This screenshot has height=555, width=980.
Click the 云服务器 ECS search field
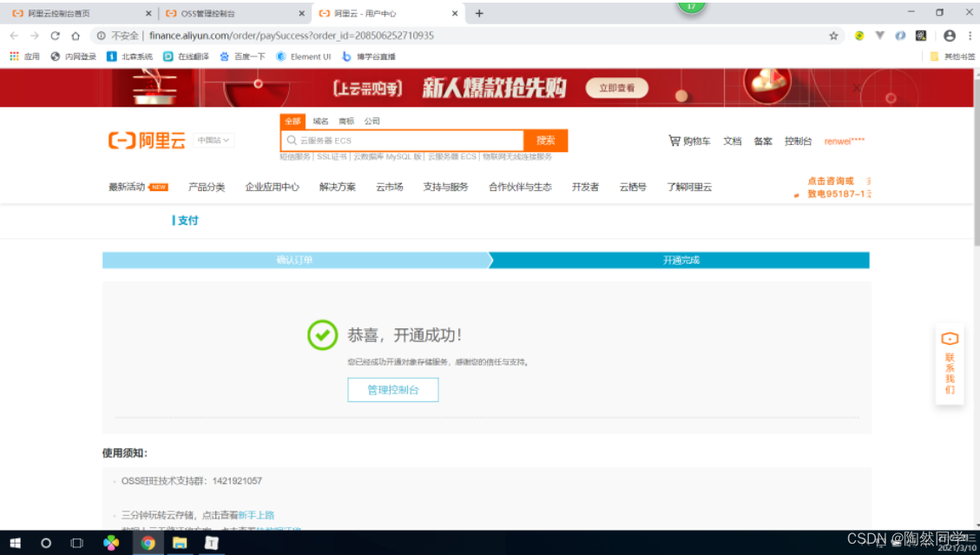[x=403, y=140]
